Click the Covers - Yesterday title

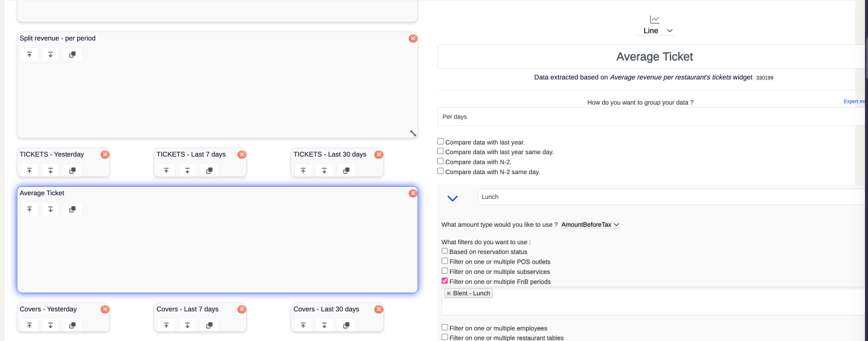[48, 309]
